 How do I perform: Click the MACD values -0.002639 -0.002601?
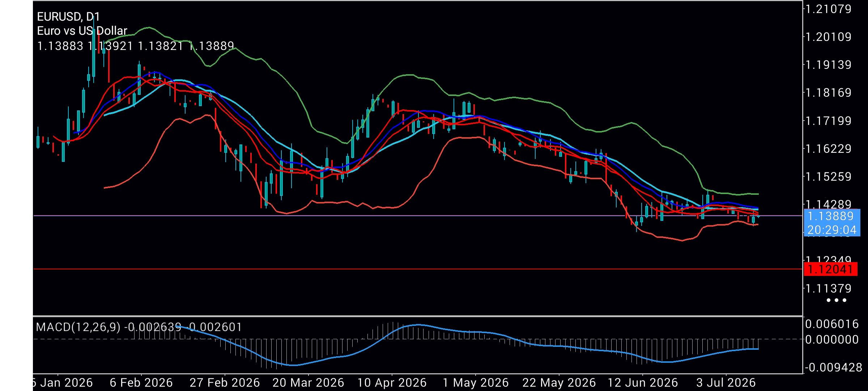(183, 327)
